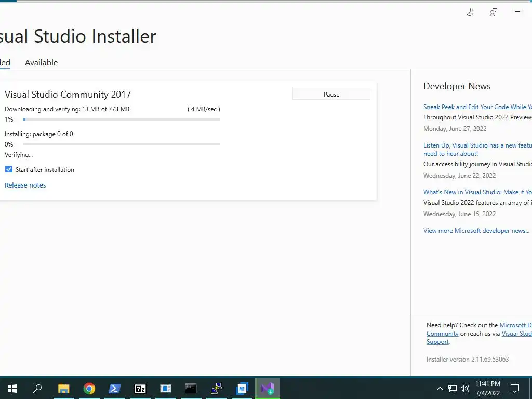Open the taskbar clock showing 11:41 PM

coord(487,389)
